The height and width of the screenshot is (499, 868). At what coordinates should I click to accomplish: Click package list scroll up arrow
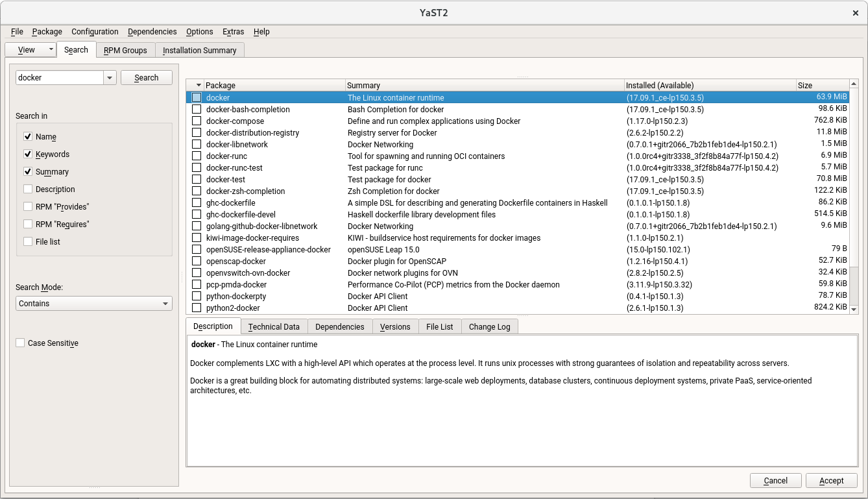click(854, 84)
